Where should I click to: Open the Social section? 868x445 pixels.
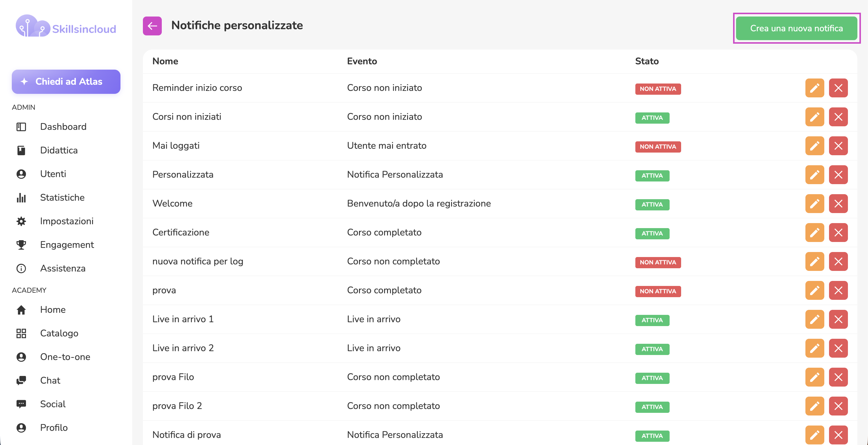point(53,404)
